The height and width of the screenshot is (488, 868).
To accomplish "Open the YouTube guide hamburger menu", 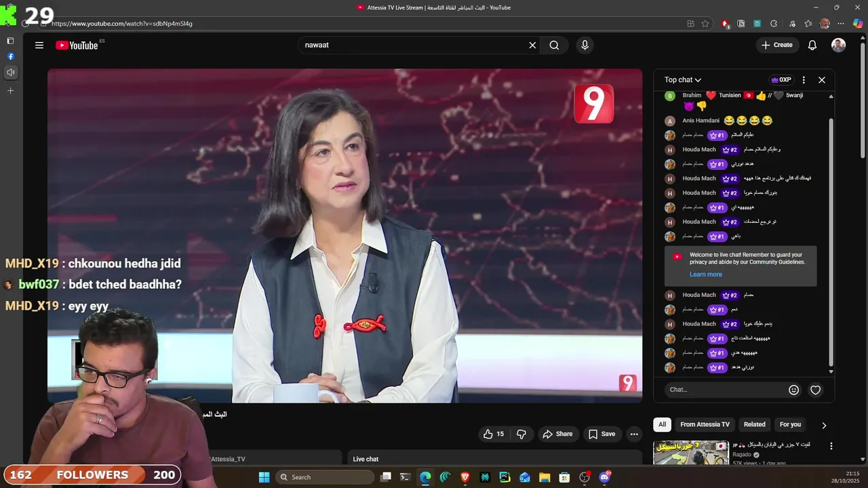I will tap(39, 45).
